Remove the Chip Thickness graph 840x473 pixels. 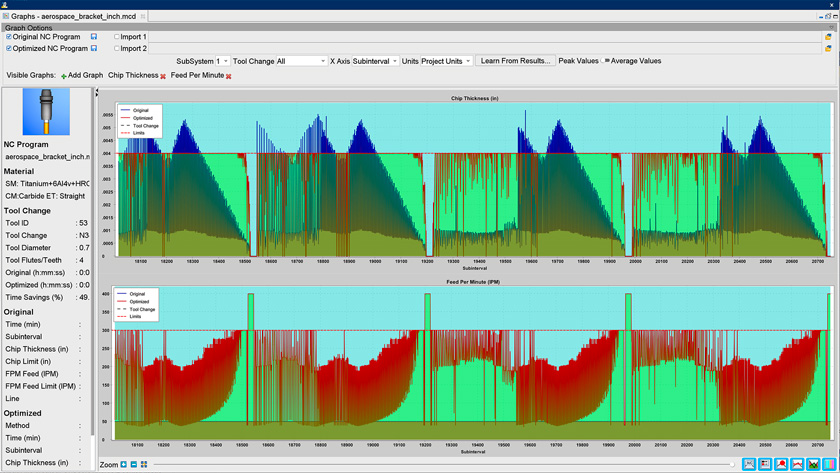(x=163, y=76)
